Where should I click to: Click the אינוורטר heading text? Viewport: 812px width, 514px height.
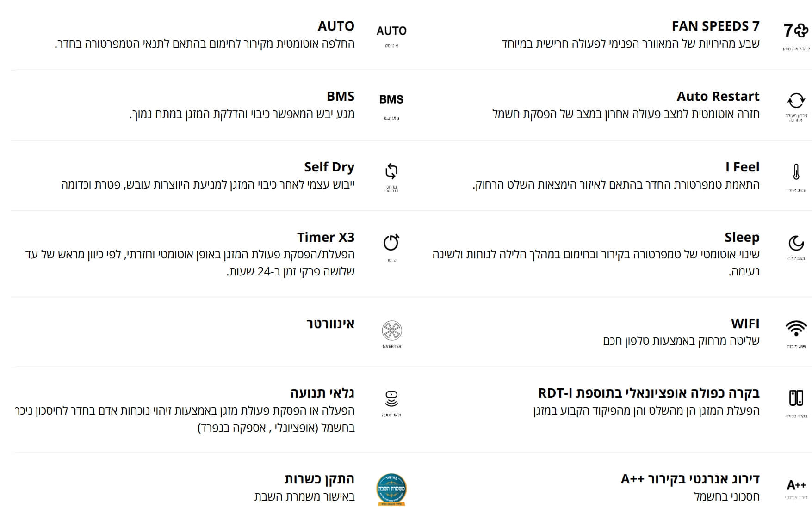click(x=330, y=324)
